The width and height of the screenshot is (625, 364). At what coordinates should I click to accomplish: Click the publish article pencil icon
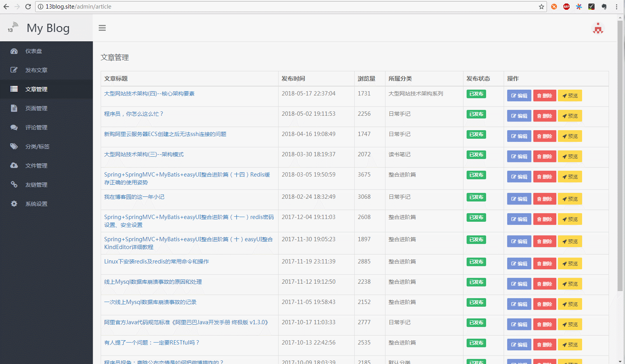14,70
